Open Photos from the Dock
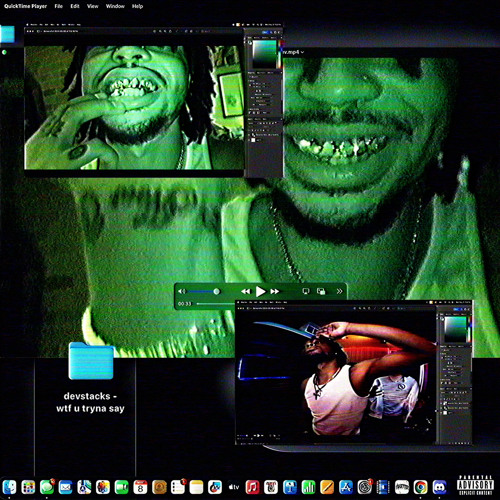500x500 pixels. [x=103, y=487]
